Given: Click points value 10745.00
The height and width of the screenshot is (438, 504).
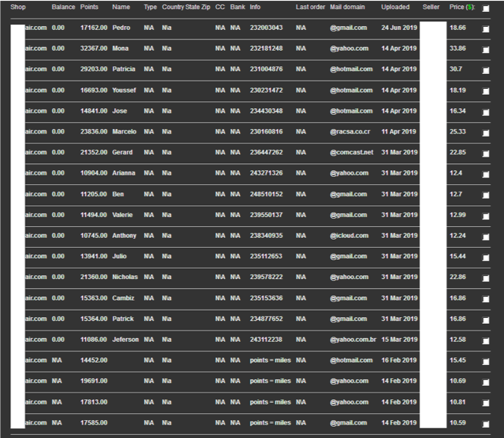Looking at the screenshot, I should tap(94, 236).
